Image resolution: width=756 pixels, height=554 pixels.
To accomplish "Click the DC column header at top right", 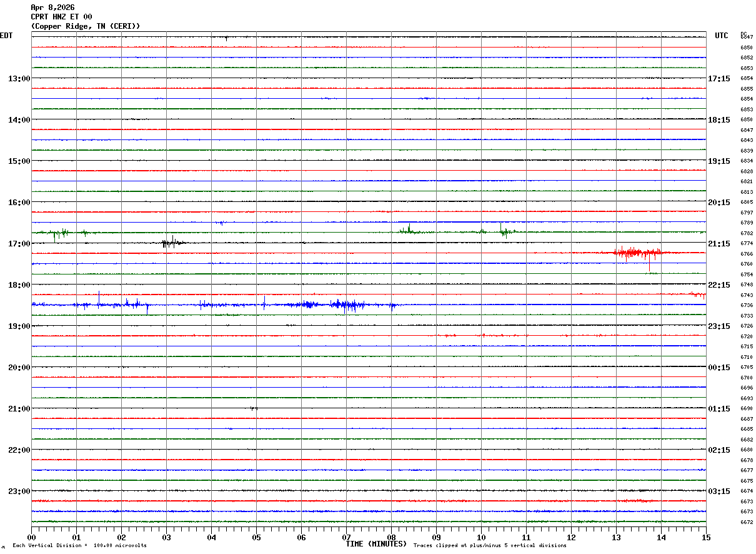I will (x=744, y=34).
